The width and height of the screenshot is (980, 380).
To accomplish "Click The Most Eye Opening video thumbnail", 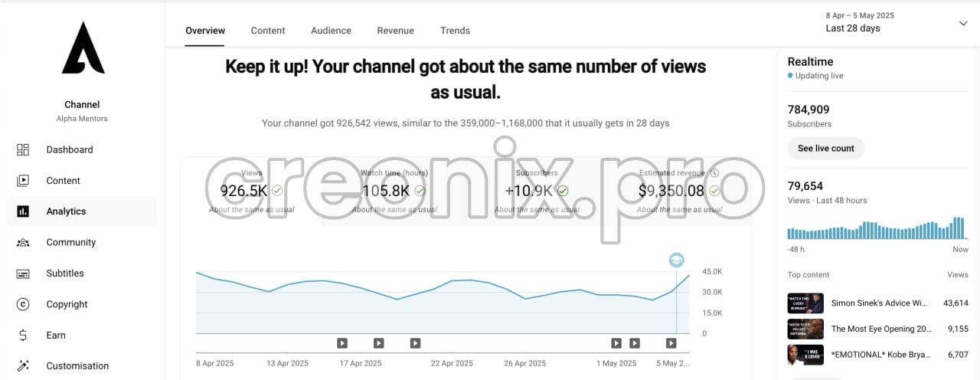I will (805, 329).
